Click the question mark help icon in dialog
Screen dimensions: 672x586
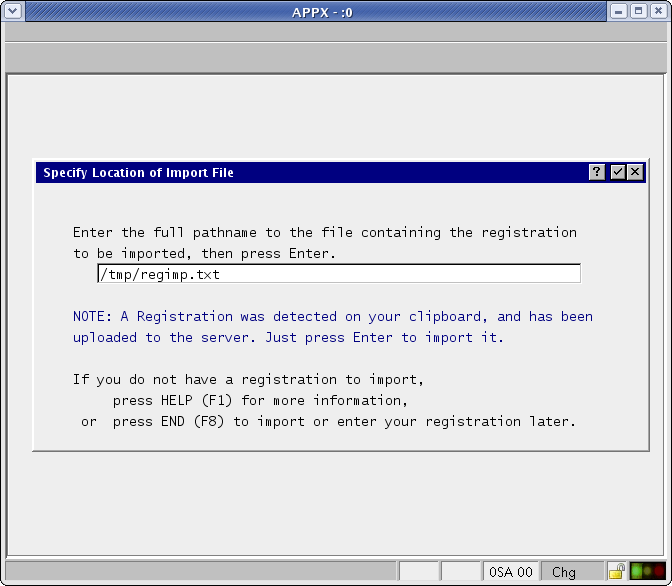(x=597, y=172)
